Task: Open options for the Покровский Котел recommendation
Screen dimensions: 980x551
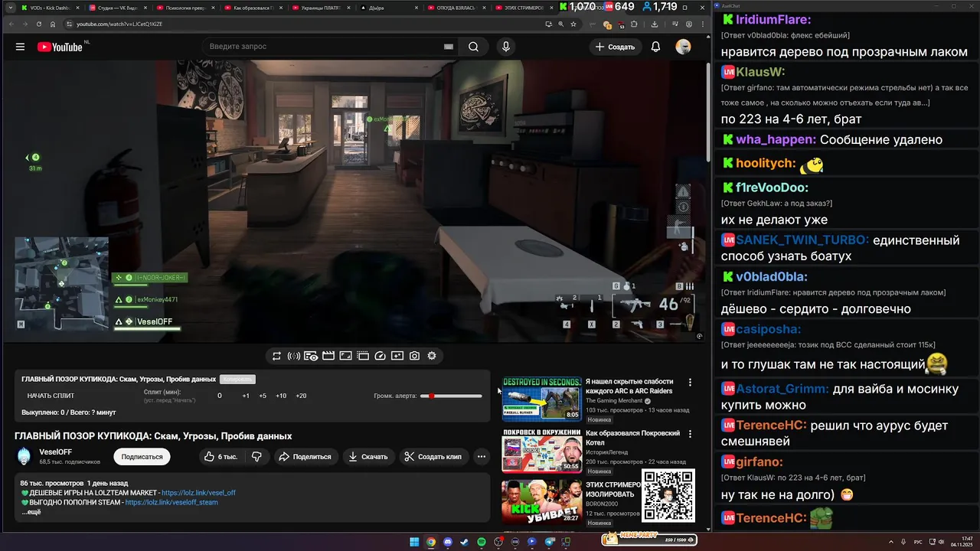Action: (x=690, y=434)
